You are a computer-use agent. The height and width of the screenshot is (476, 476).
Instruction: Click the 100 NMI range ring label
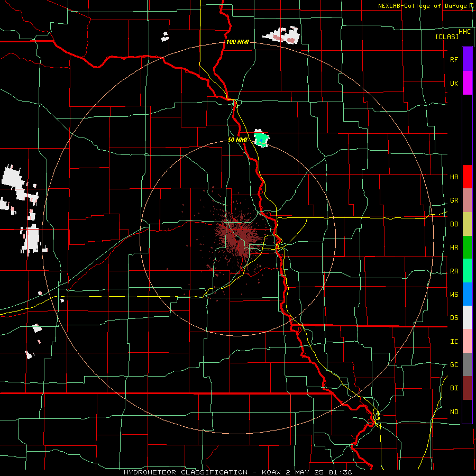pos(237,42)
